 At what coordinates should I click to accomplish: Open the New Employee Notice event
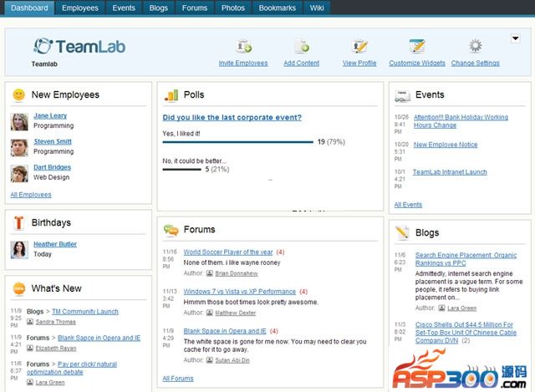(x=446, y=145)
